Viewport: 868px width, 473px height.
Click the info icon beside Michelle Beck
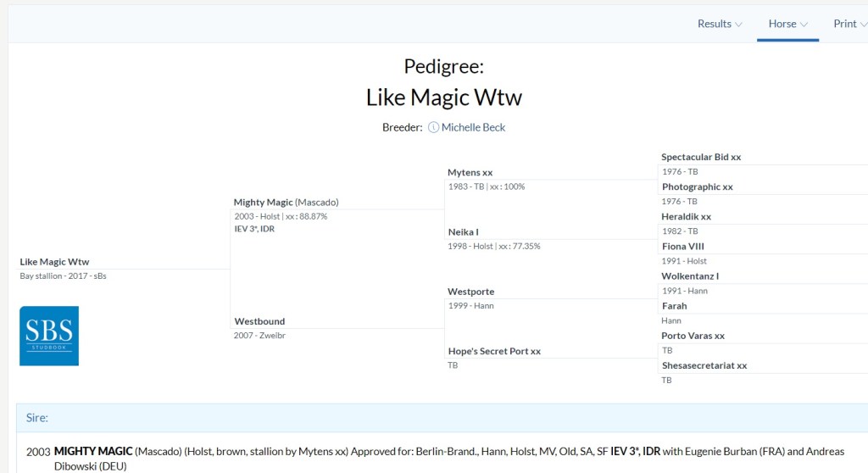pos(433,127)
